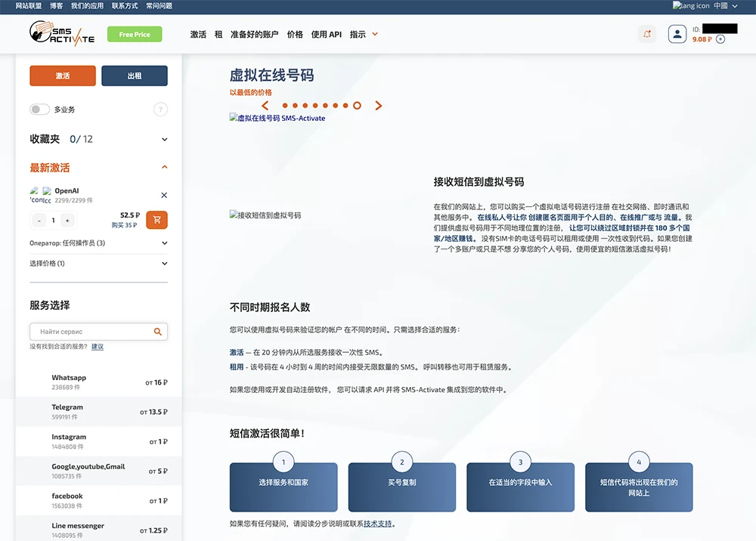Image resolution: width=756 pixels, height=541 pixels.
Task: Click 网站联盟 in the top bar
Action: pyautogui.click(x=29, y=6)
